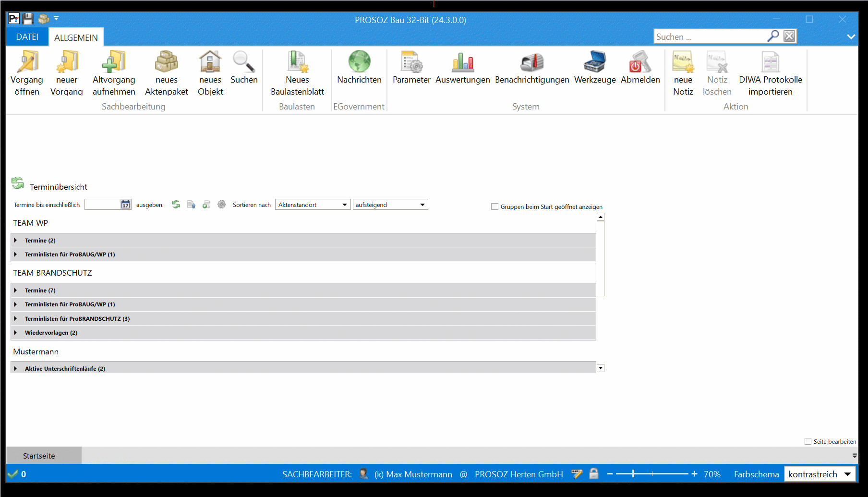Screen dimensions: 868x497
Task: Click the 70% zoom value
Action: 712,474
